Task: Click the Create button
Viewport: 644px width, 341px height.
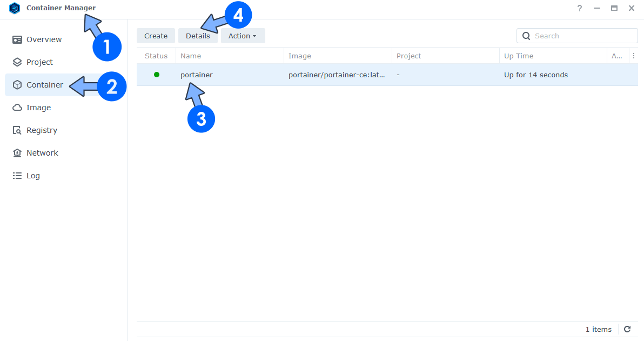Action: tap(156, 36)
